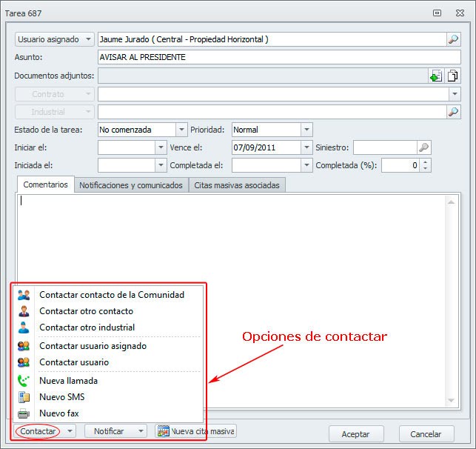Screen dimensions: 476x449
Task: Click the Vence el date 07/09/2011
Action: (x=267, y=147)
